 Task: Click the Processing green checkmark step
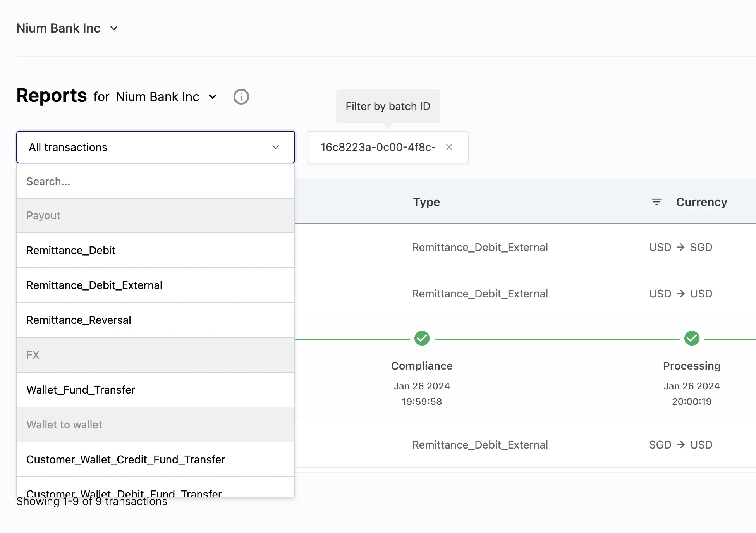click(692, 338)
